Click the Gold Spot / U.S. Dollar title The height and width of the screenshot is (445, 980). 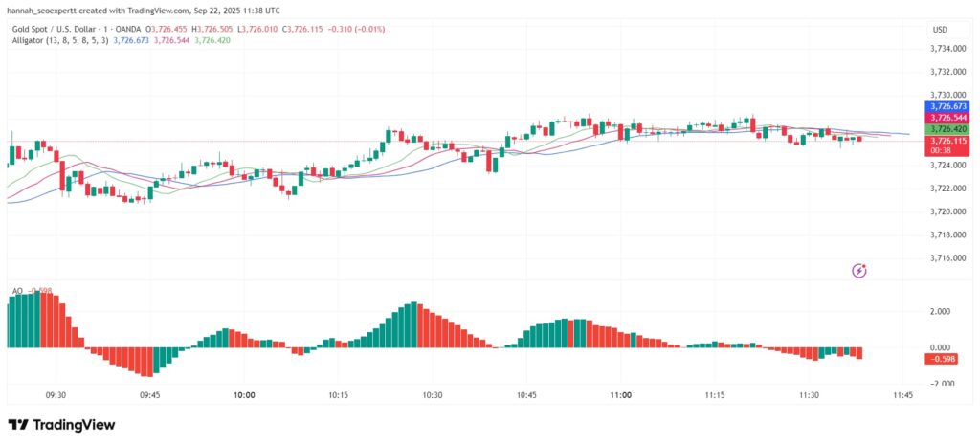(x=54, y=29)
